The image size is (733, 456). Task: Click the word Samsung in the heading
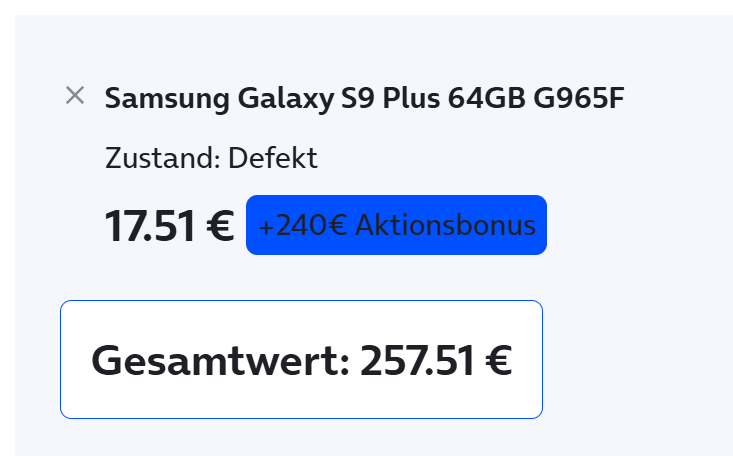pyautogui.click(x=167, y=99)
